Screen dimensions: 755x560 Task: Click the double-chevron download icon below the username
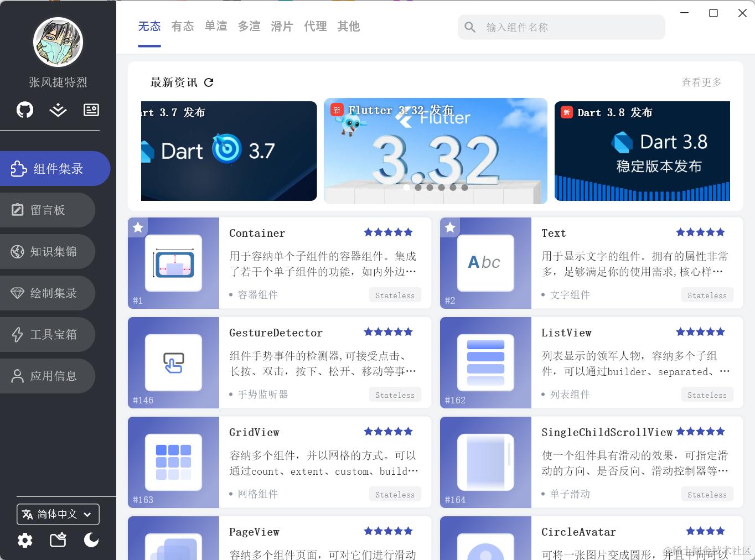[x=58, y=110]
